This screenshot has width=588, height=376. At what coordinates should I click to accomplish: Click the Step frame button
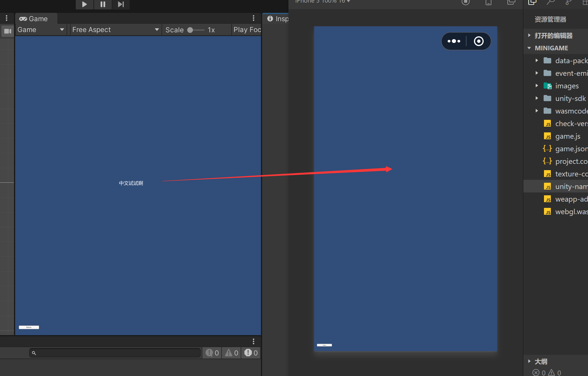click(121, 4)
